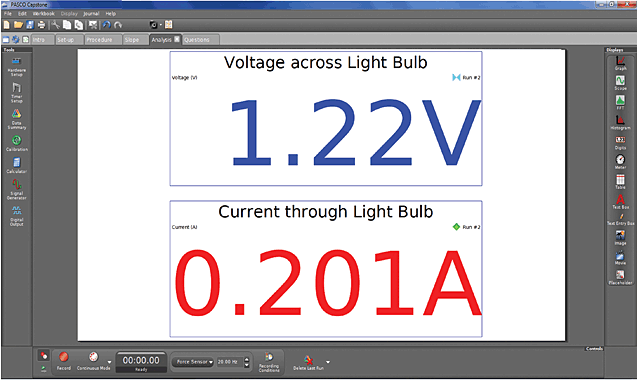Toggle the recording mode switch beside Record
Image resolution: width=637 pixels, height=380 pixels.
(x=44, y=356)
